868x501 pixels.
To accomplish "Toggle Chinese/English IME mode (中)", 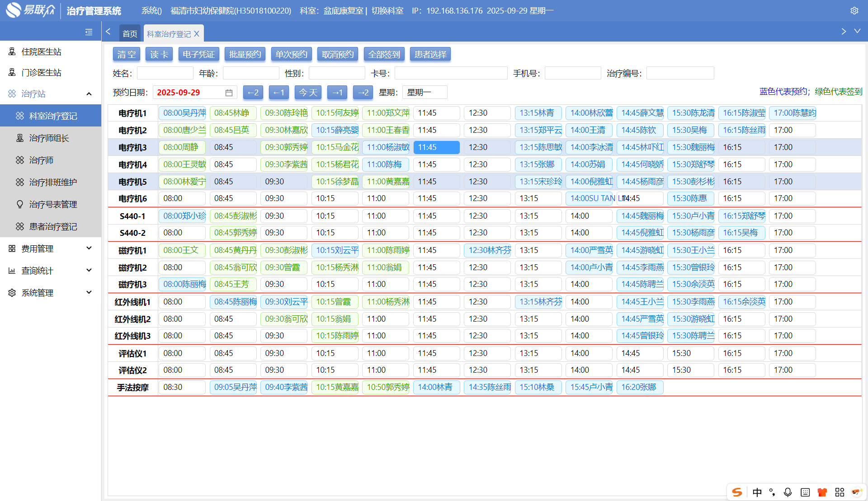I will 757,492.
